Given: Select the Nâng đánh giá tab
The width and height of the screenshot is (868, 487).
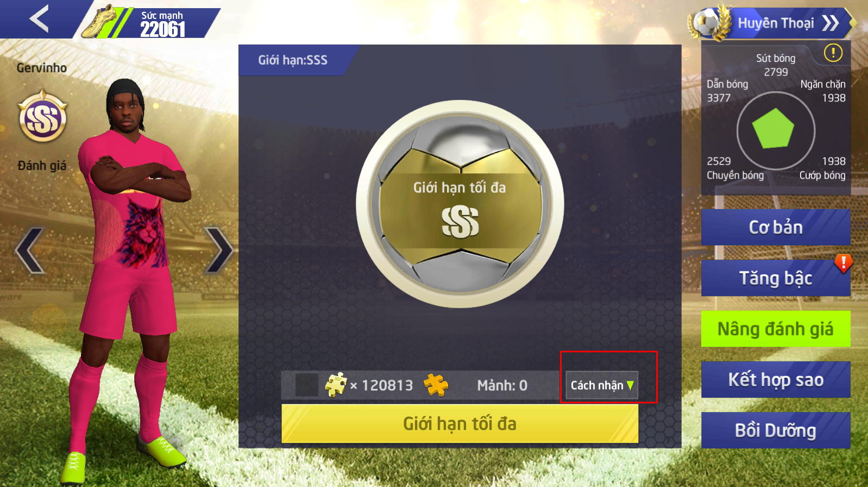Looking at the screenshot, I should click(776, 329).
